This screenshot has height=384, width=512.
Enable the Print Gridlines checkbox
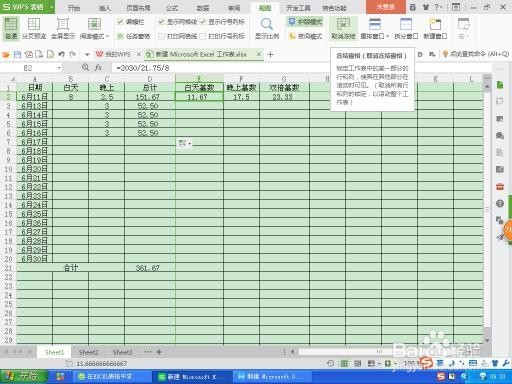(x=162, y=36)
